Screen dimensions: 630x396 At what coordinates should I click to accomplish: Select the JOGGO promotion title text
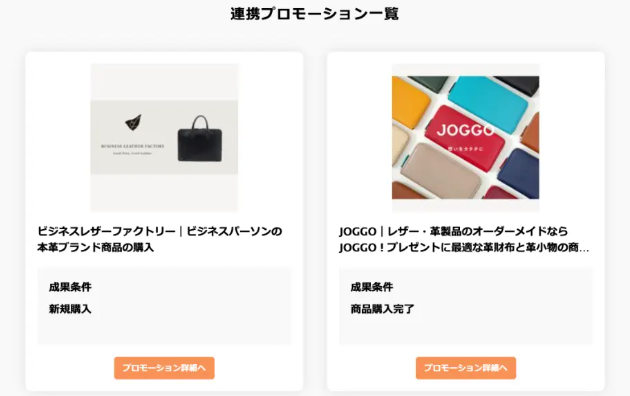tap(464, 239)
